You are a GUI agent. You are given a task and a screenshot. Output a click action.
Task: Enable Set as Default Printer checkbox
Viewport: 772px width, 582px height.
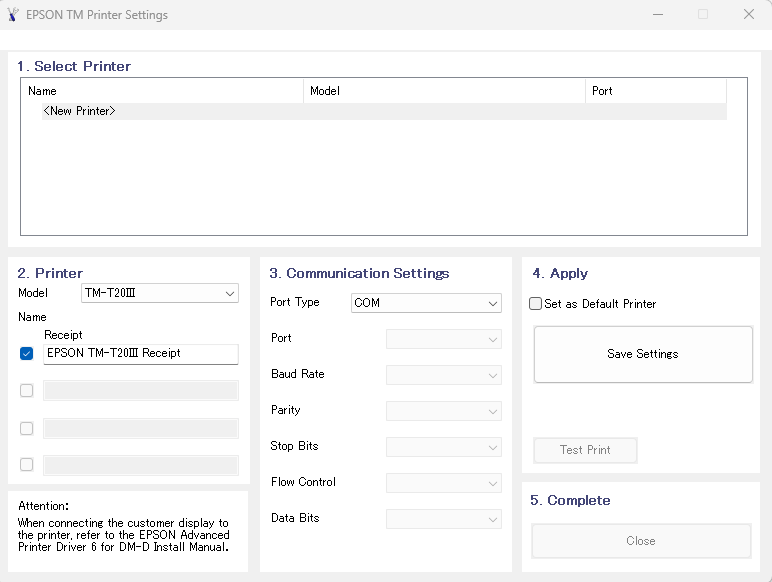click(x=535, y=304)
